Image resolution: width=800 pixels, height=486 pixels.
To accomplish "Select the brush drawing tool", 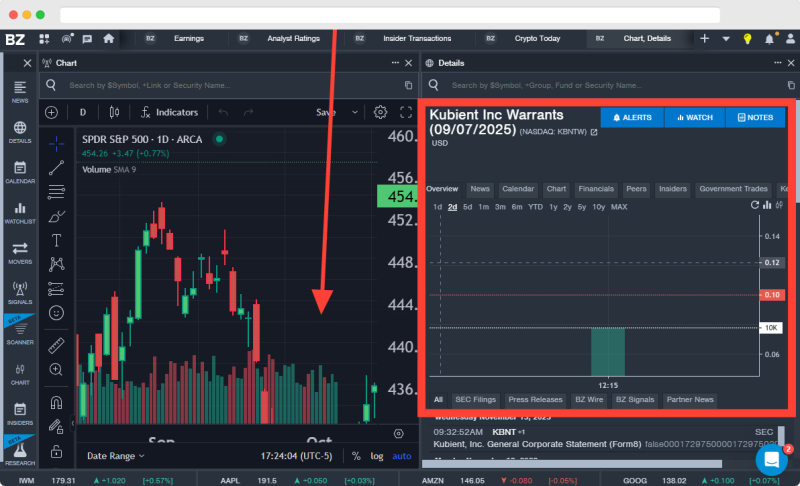I will pos(56,216).
